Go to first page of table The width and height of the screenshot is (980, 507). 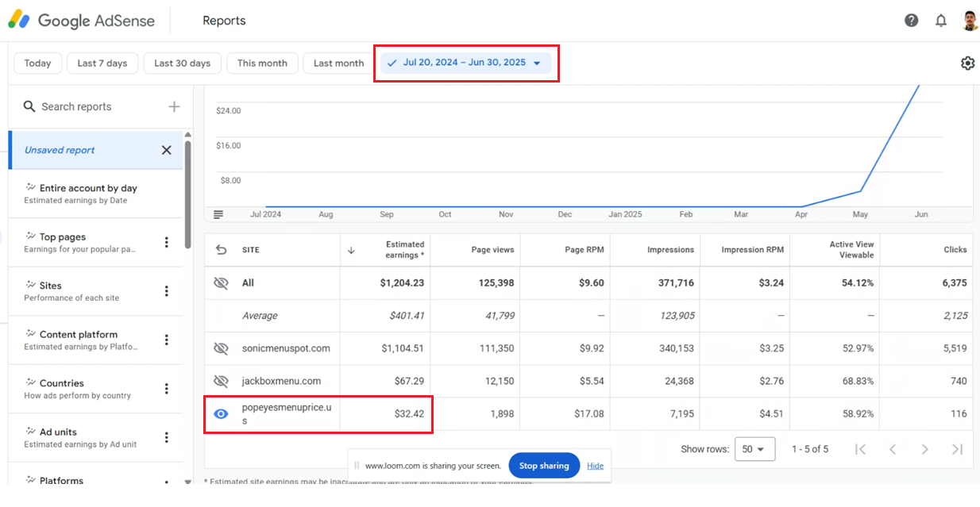point(860,449)
